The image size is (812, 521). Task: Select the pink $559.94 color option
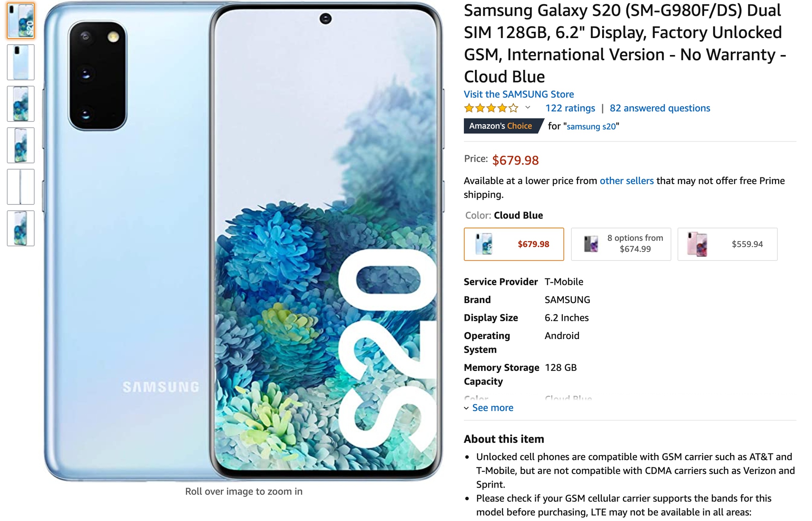[727, 244]
